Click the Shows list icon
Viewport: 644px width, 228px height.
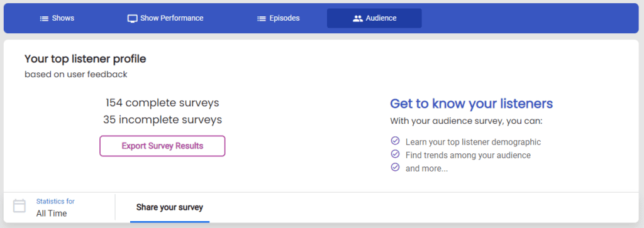point(44,18)
